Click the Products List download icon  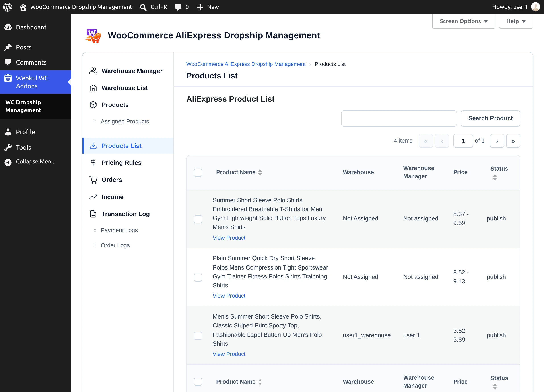[93, 146]
